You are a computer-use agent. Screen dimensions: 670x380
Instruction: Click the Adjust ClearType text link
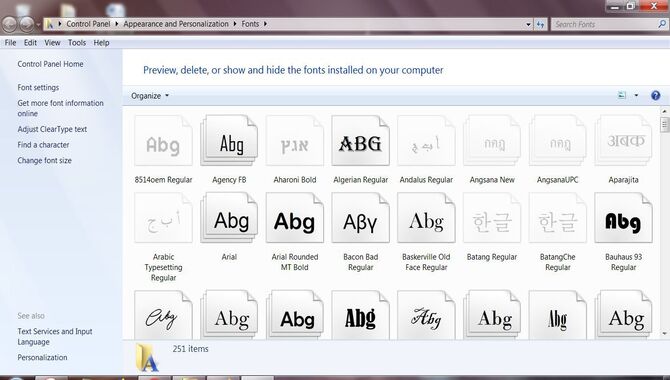(52, 129)
